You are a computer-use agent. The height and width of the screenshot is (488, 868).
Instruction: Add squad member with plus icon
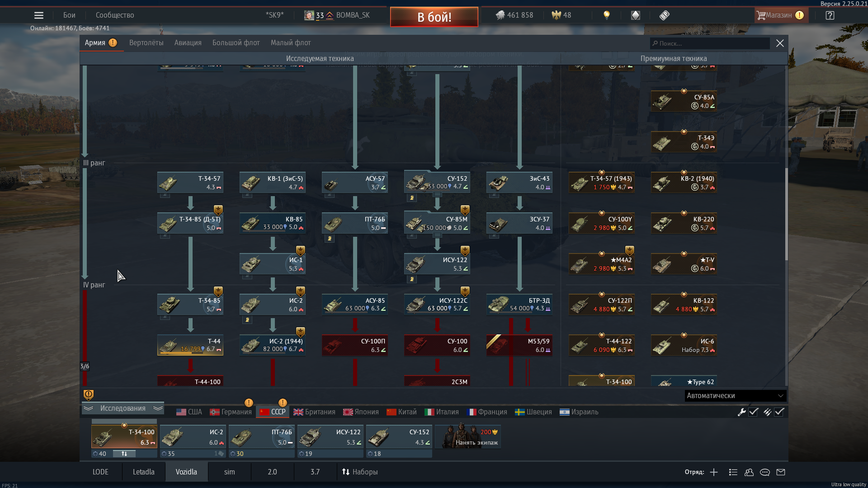coord(714,472)
